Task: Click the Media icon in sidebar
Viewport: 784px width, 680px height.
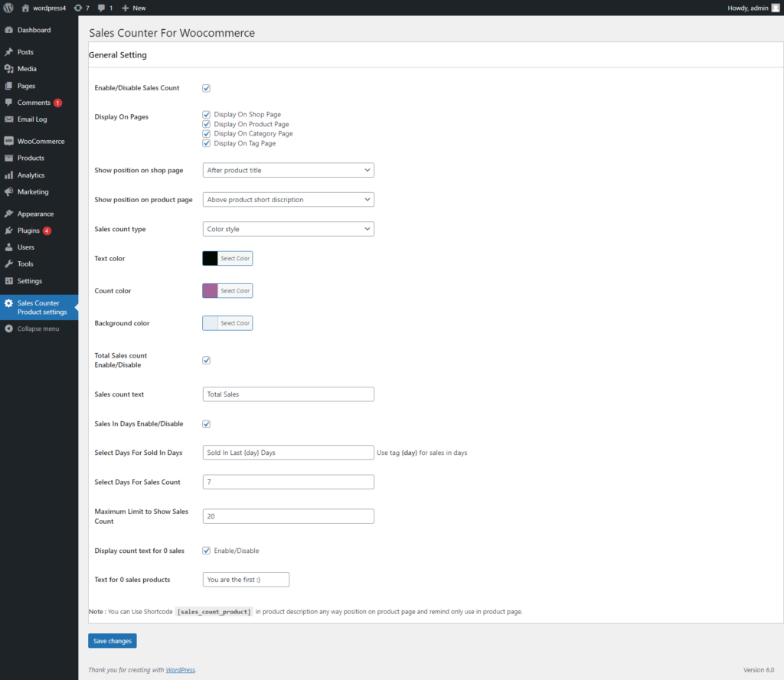Action: pos(8,69)
